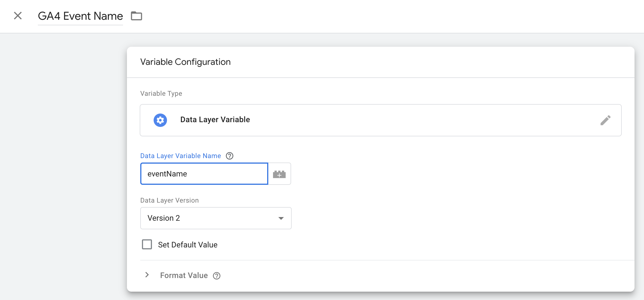Enable the Set Default Value checkbox

coord(147,245)
